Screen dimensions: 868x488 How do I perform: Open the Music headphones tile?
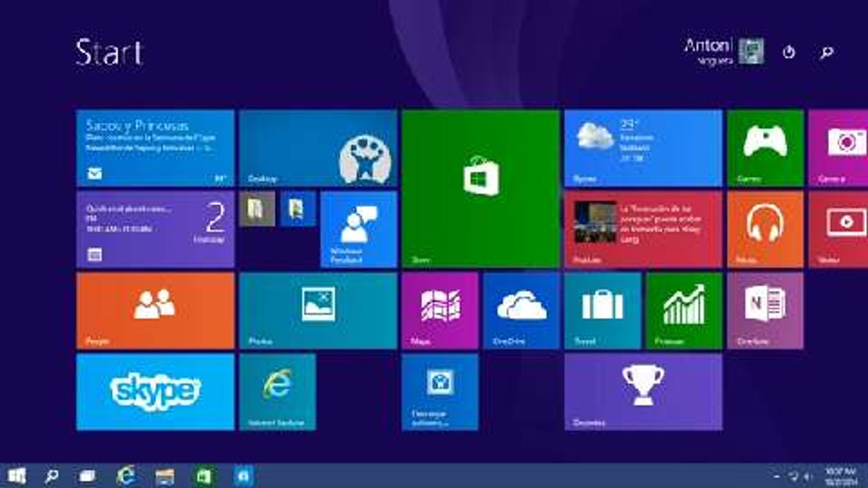click(766, 230)
